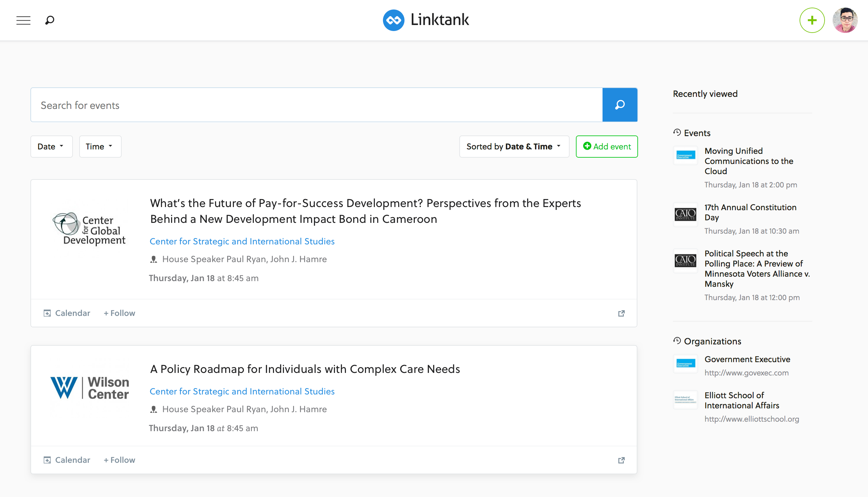
Task: Open the hamburger menu
Action: click(x=23, y=20)
